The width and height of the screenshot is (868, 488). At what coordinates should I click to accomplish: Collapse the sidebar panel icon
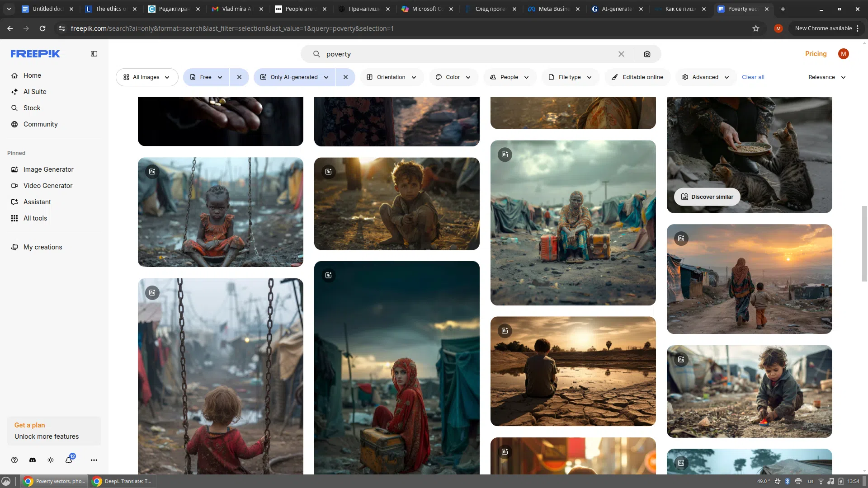pyautogui.click(x=94, y=54)
